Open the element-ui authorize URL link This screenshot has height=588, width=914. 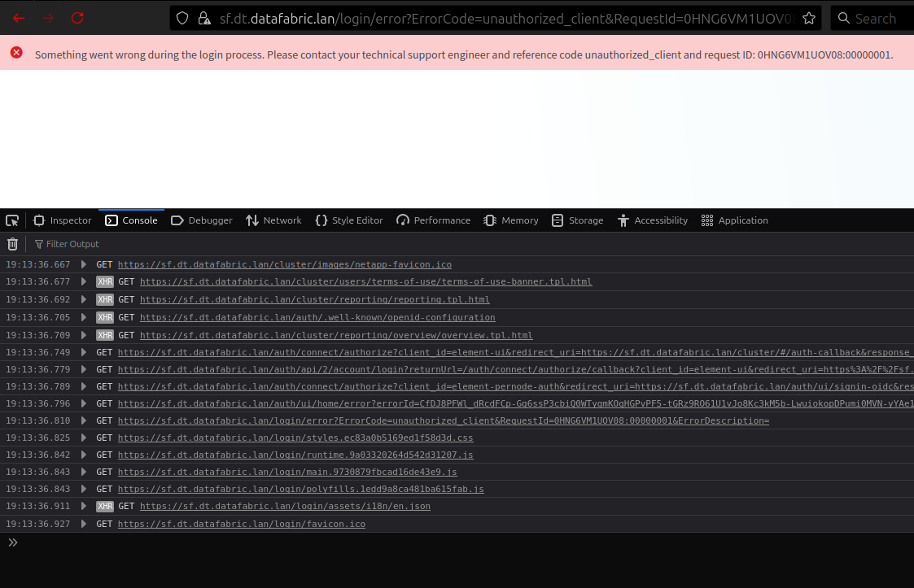(516, 353)
